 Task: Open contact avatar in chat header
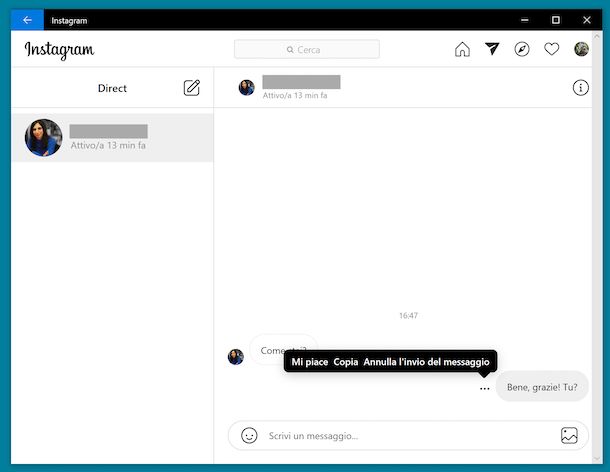[x=246, y=88]
